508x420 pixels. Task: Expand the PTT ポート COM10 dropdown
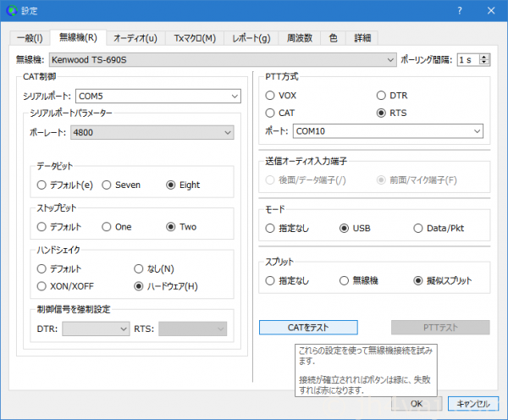pyautogui.click(x=387, y=131)
